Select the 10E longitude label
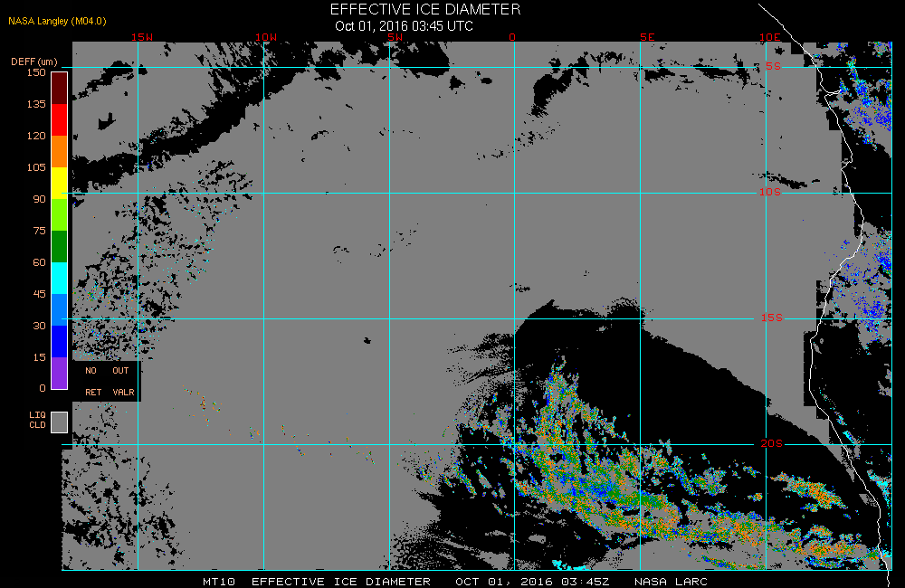The width and height of the screenshot is (905, 588). pos(770,37)
